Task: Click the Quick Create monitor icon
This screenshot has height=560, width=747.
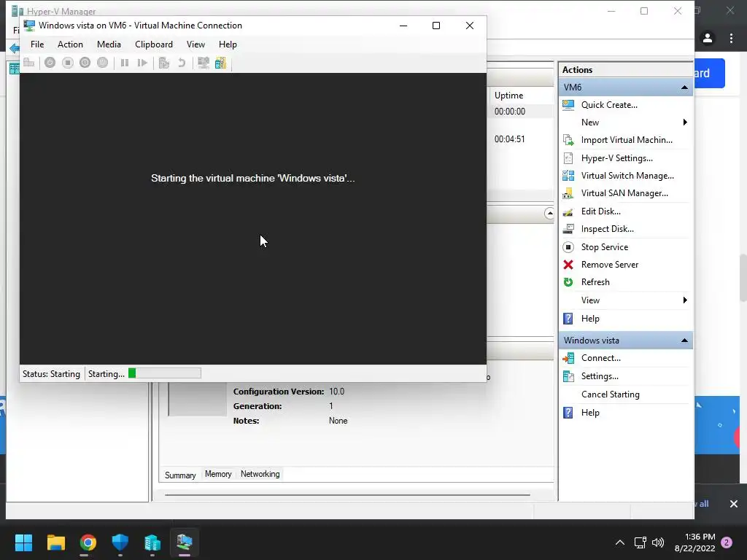Action: click(568, 105)
